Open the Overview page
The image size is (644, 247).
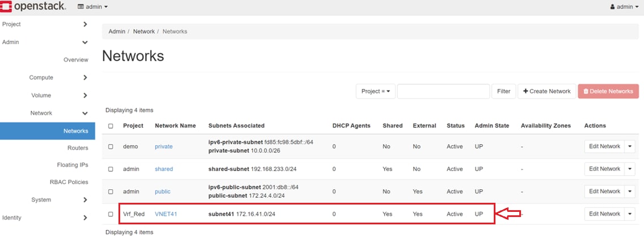[75, 60]
